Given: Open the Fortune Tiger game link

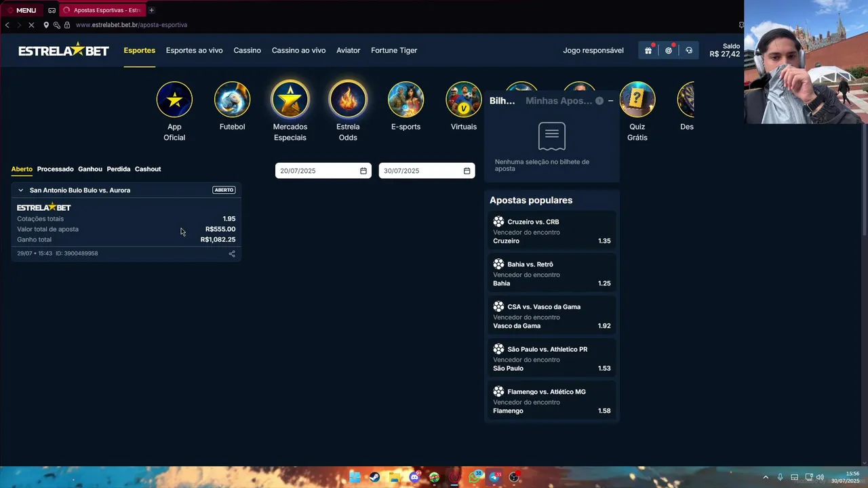Looking at the screenshot, I should click(394, 50).
